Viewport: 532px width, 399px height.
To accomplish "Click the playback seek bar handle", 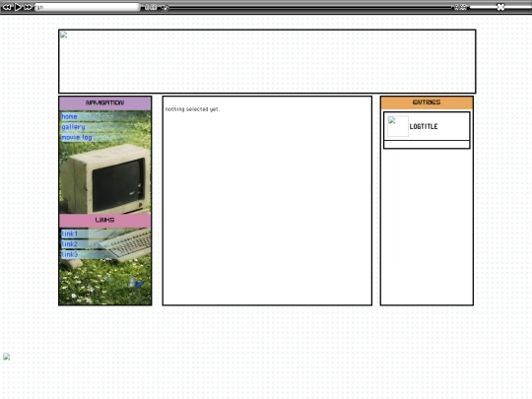I will 165,7.
